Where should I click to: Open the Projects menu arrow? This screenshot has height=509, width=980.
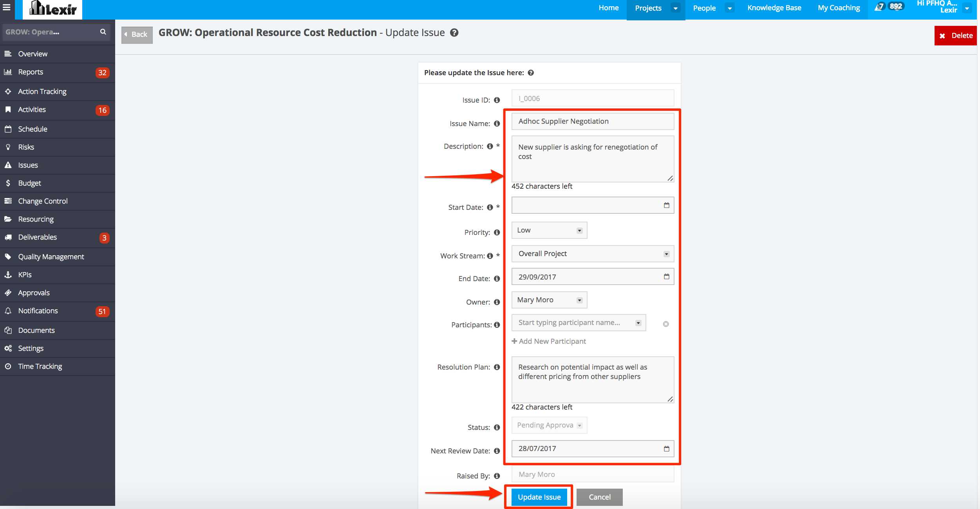point(675,8)
